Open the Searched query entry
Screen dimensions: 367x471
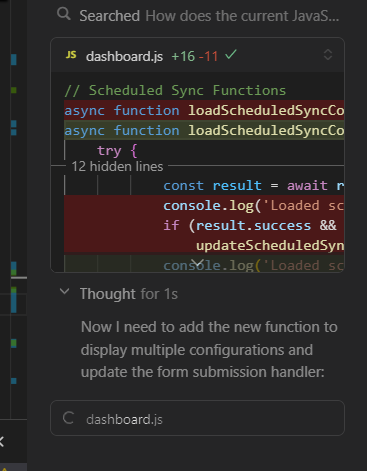point(209,16)
